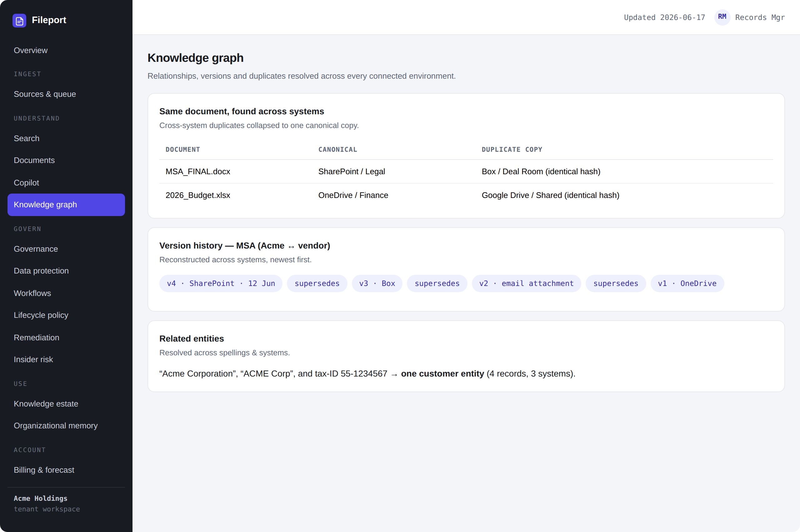Viewport: 800px width, 532px height.
Task: Navigate to Remediation
Action: [x=66, y=337]
